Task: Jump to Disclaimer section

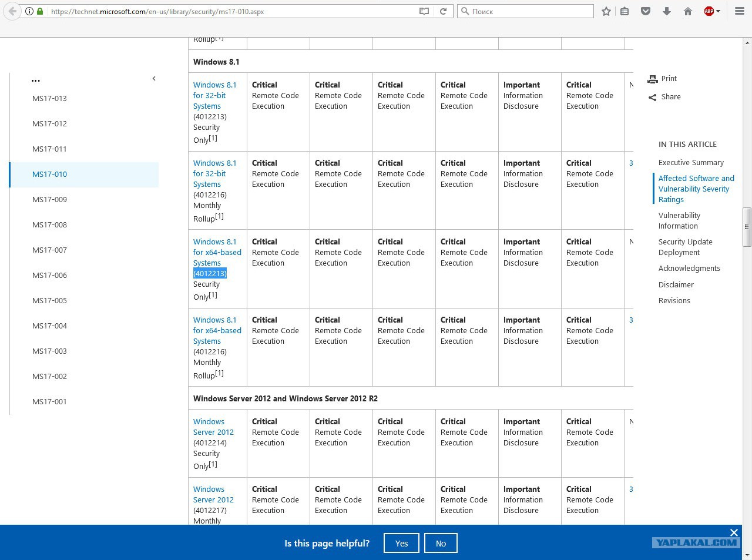Action: coord(676,285)
